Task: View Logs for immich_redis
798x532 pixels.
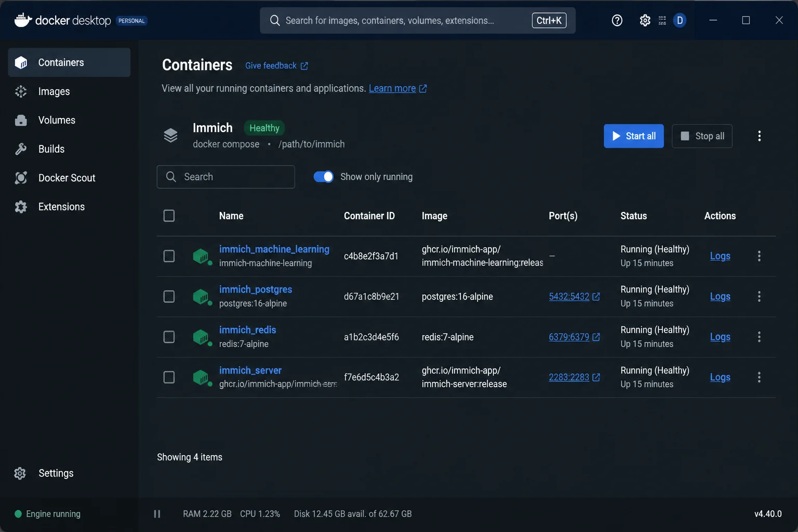Action: point(720,337)
